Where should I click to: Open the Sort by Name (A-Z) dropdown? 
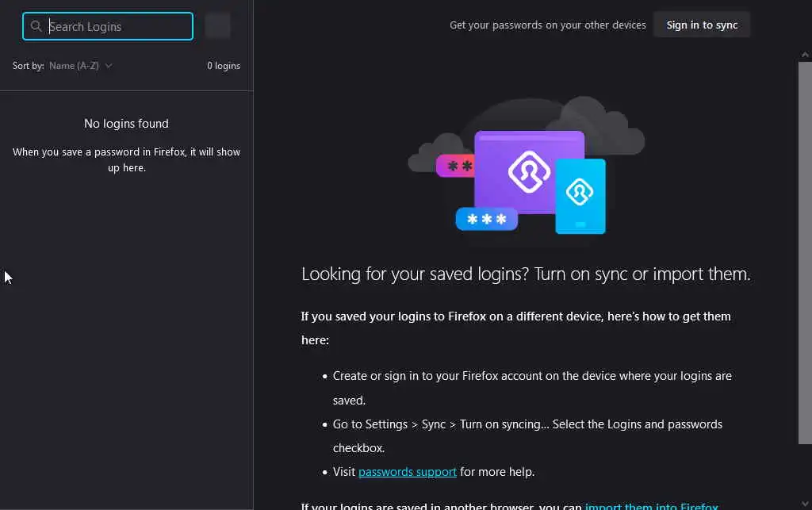tap(80, 66)
